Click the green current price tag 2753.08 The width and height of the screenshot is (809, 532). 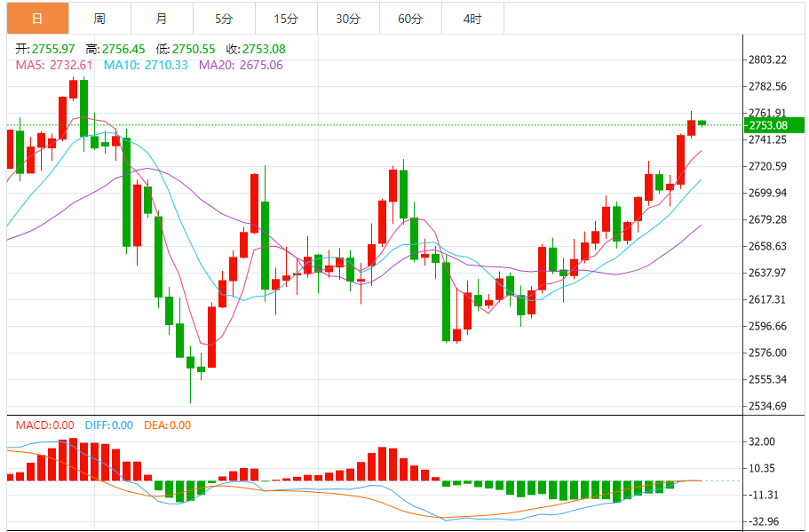(773, 125)
